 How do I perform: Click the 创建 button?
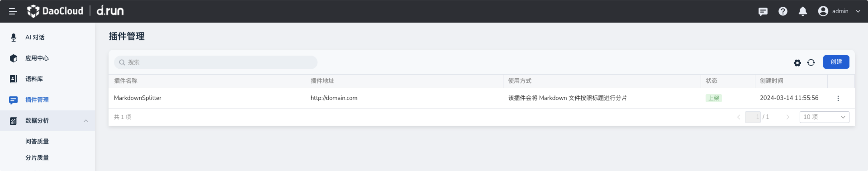[x=836, y=62]
